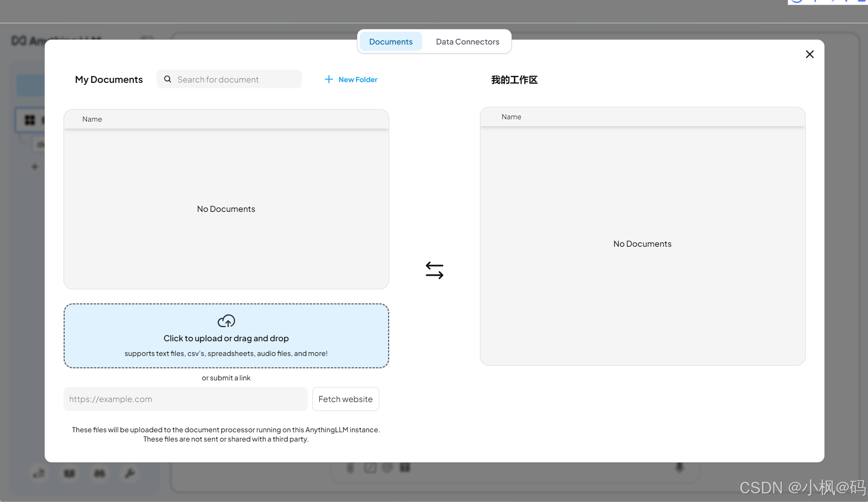
Task: Open the Data Connectors tab
Action: pyautogui.click(x=467, y=41)
